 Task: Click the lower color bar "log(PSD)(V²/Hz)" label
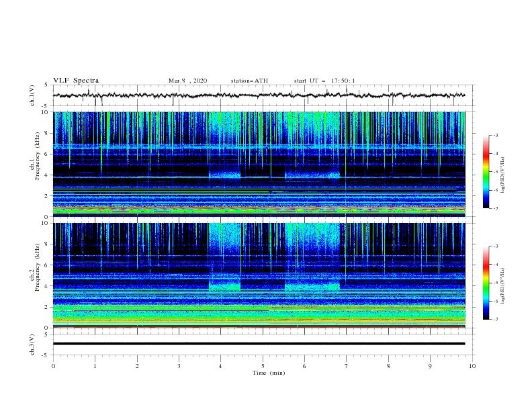(502, 286)
